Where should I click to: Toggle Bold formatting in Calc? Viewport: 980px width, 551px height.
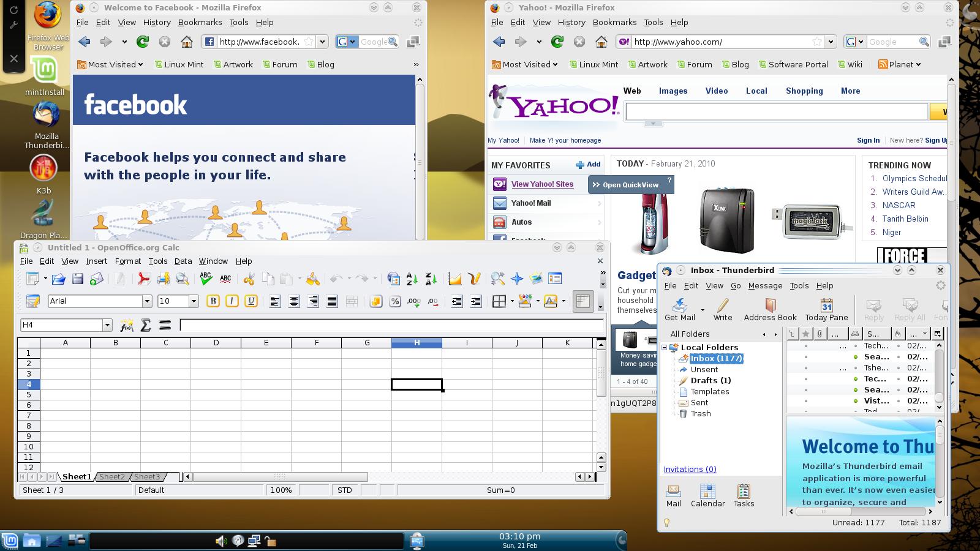pos(213,301)
